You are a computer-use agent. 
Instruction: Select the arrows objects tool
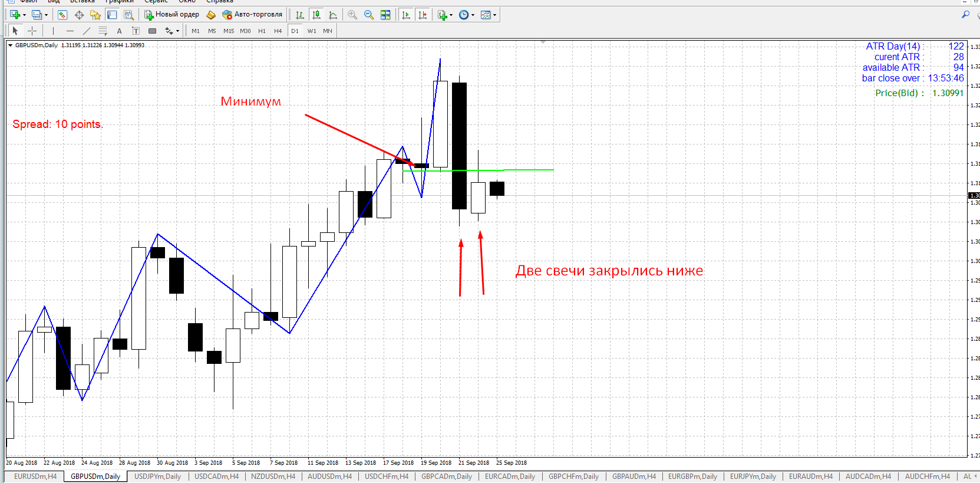tap(169, 31)
